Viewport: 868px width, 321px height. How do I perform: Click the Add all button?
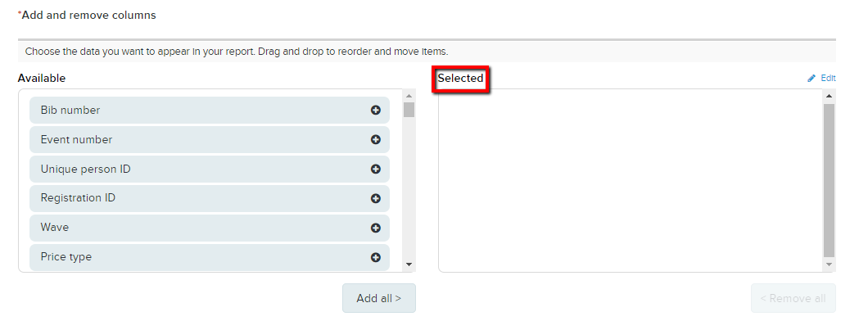click(378, 298)
